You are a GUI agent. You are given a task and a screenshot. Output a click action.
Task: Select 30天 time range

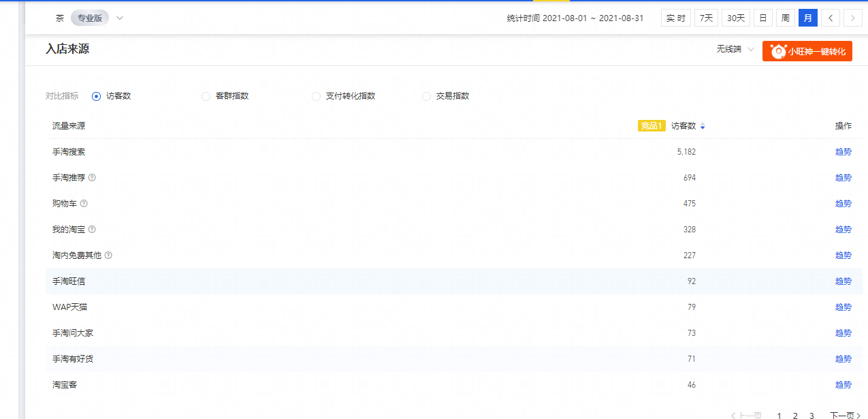tap(735, 18)
